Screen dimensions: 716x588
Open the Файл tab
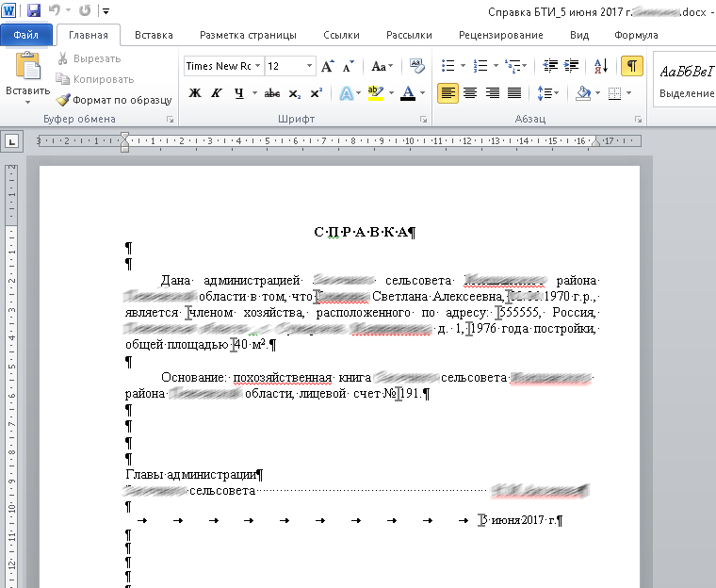[x=26, y=35]
